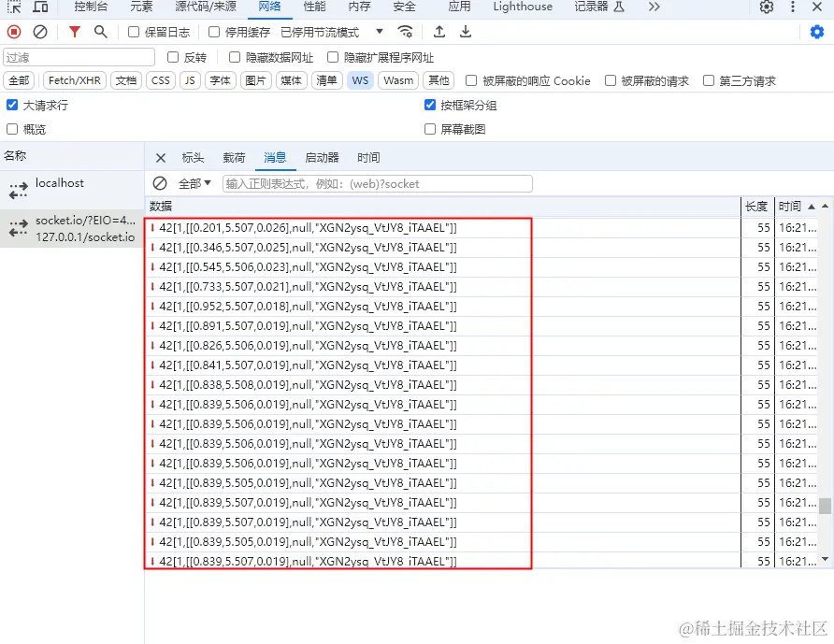Filter by JS requests
Screen dimensions: 834x644
(190, 80)
